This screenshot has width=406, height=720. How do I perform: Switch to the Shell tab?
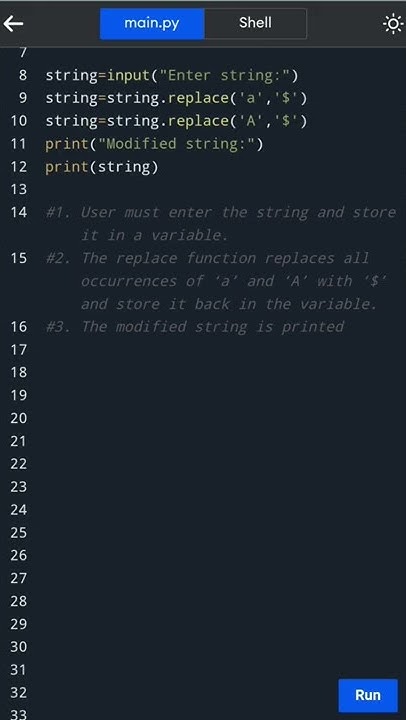[x=255, y=23]
